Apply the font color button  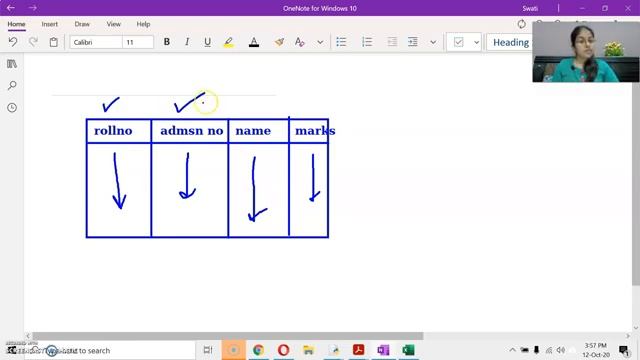click(x=254, y=42)
